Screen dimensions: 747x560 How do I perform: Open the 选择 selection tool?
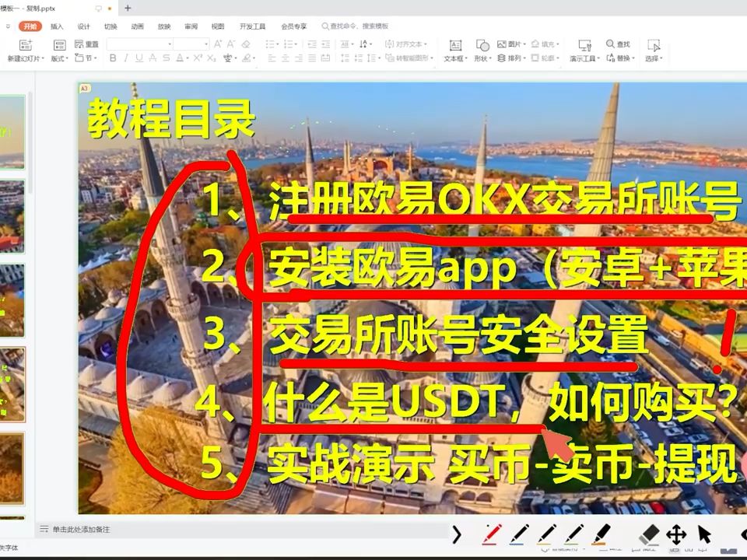(654, 51)
